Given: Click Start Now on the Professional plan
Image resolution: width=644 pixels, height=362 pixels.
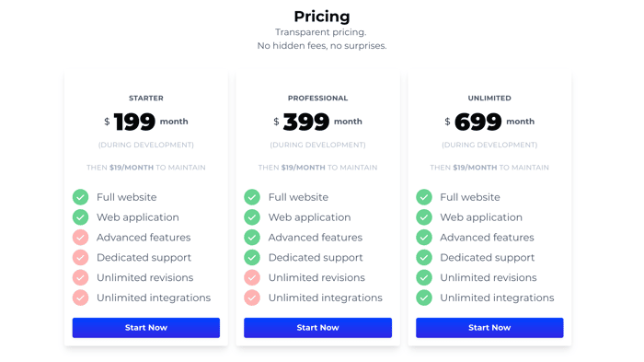Looking at the screenshot, I should (317, 327).
